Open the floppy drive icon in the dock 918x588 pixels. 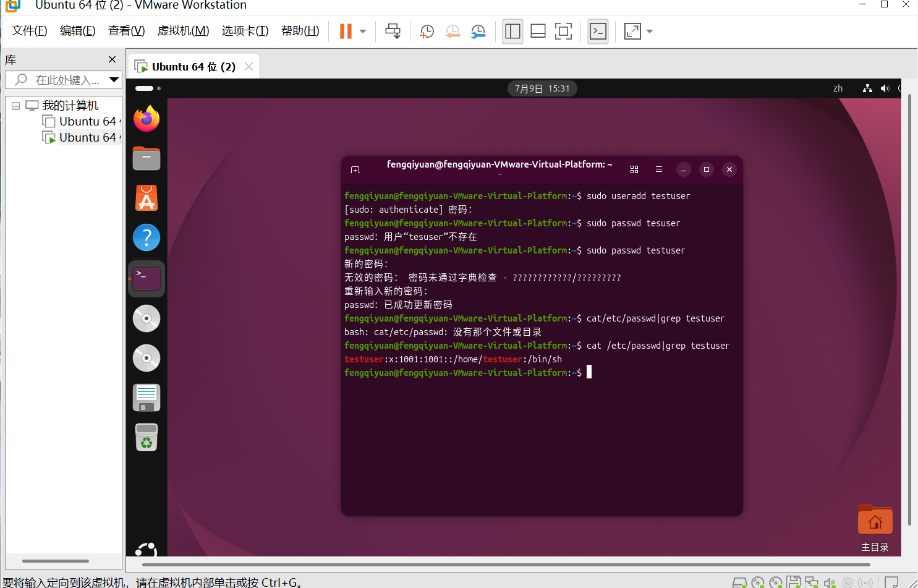pos(147,398)
